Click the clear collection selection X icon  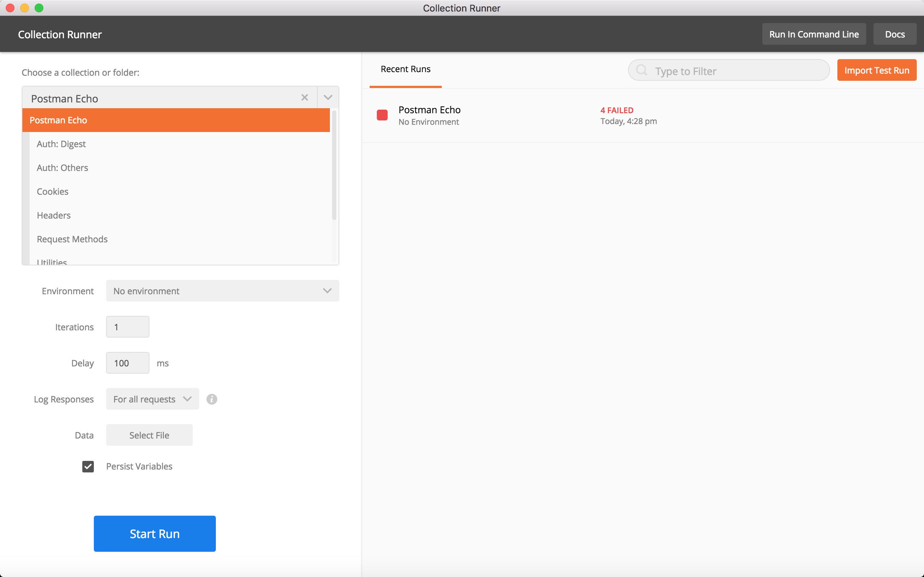(305, 98)
